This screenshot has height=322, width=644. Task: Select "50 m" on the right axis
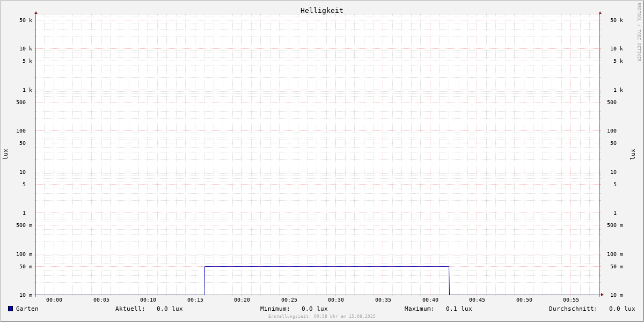point(617,267)
